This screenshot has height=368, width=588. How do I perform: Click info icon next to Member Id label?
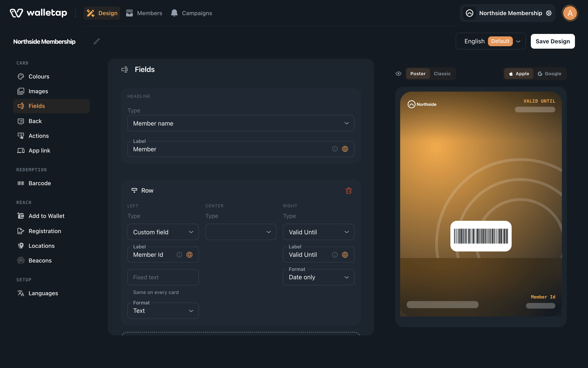point(179,255)
